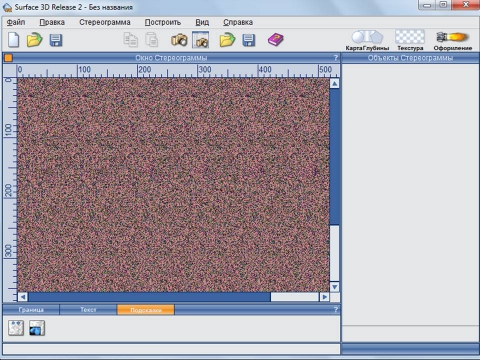
Task: Click the first camera icon
Action: click(x=179, y=40)
